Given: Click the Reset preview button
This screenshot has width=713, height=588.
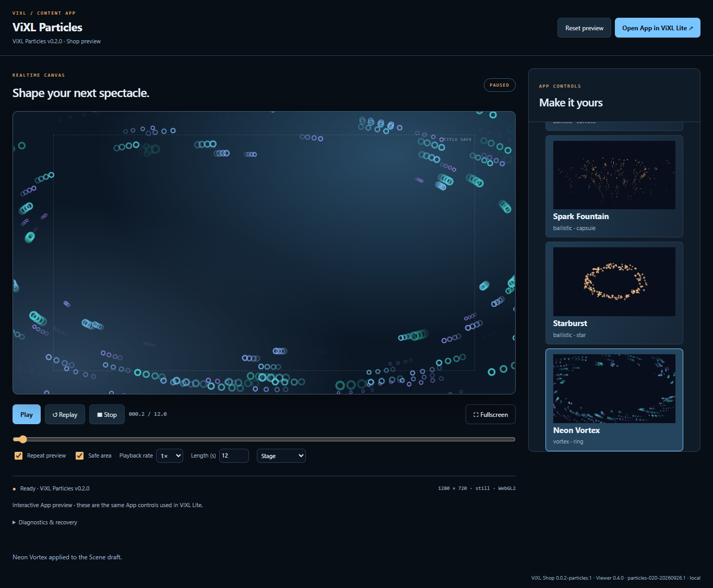Looking at the screenshot, I should (x=584, y=28).
